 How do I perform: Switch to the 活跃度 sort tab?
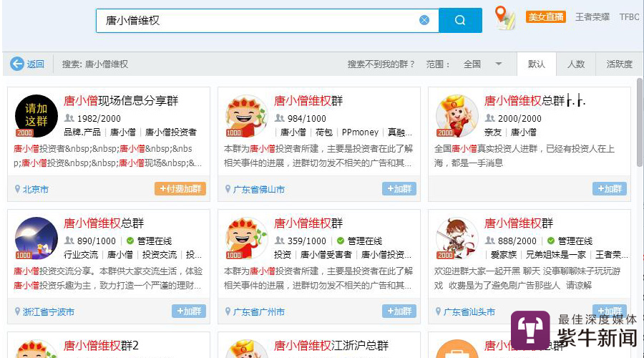click(620, 64)
